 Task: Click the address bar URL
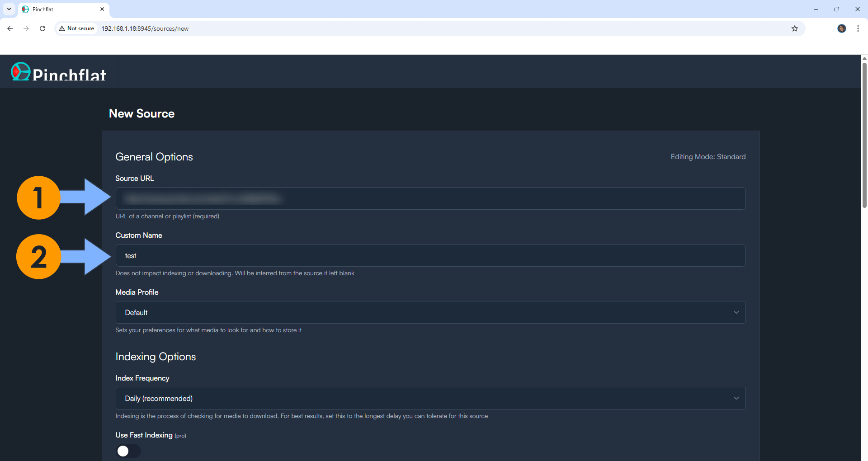pos(145,28)
